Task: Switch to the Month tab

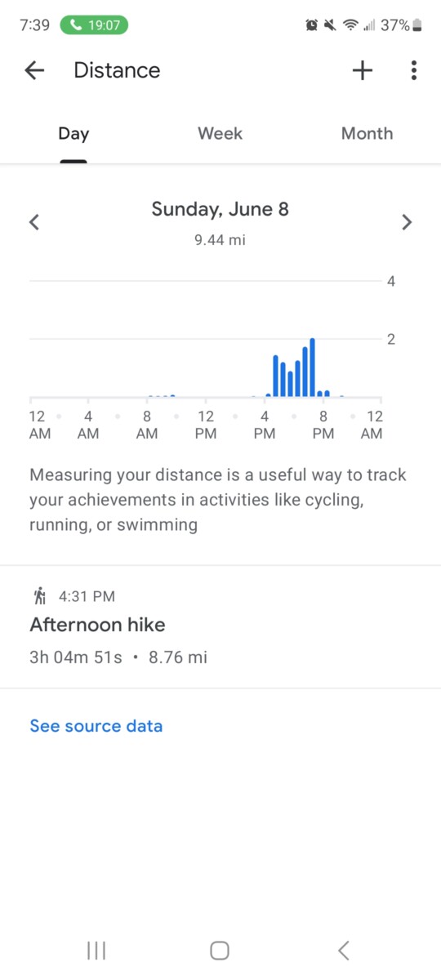Action: [x=367, y=133]
